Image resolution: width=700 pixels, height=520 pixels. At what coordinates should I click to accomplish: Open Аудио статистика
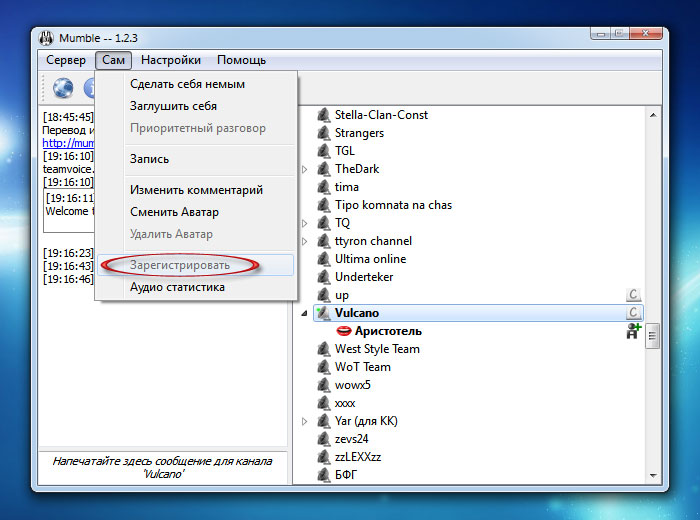196,287
